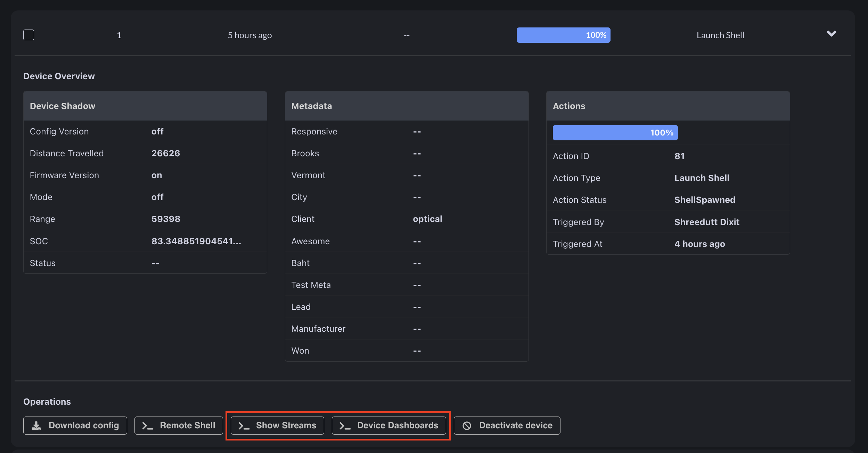Open Device Dashboards
The height and width of the screenshot is (453, 868).
tap(389, 426)
